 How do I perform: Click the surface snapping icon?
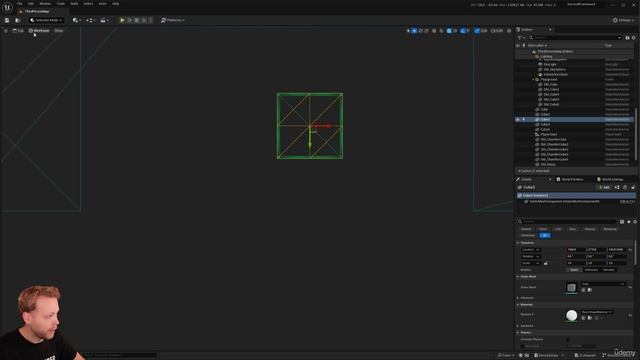(x=441, y=31)
